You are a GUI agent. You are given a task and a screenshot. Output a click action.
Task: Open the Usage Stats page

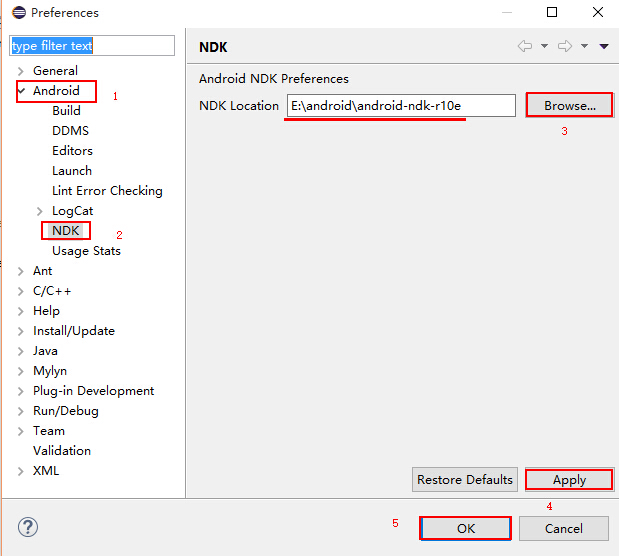(x=86, y=251)
